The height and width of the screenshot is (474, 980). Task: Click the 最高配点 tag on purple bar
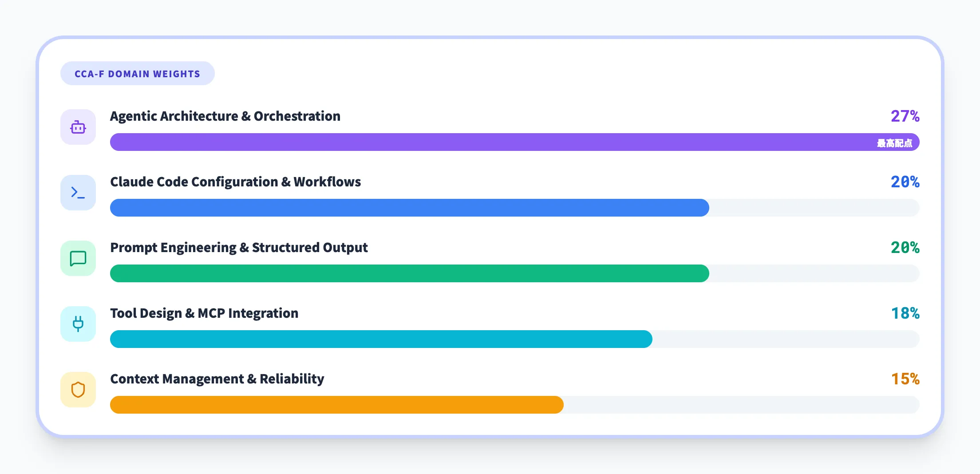(894, 143)
